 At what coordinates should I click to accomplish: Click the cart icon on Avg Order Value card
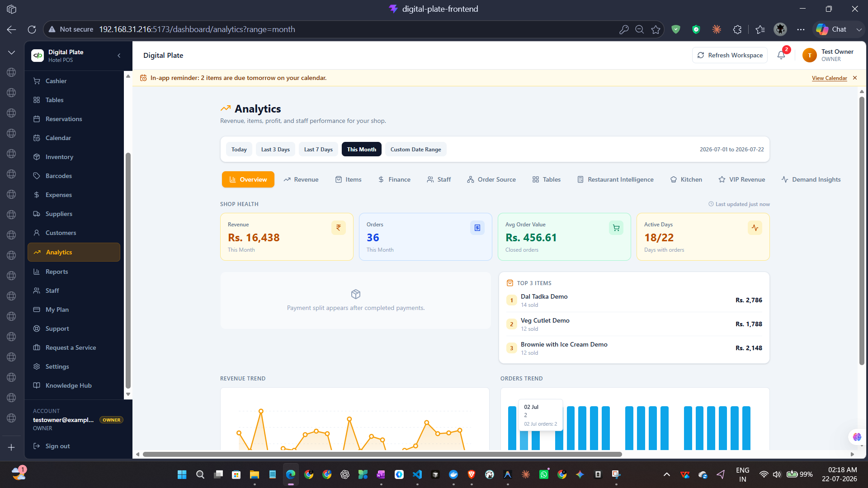616,228
